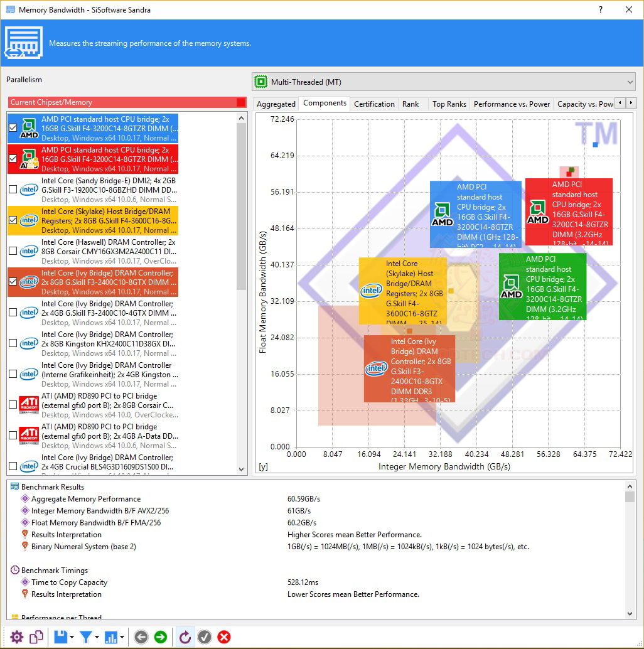Click Intel logo of Haswell row

click(29, 251)
